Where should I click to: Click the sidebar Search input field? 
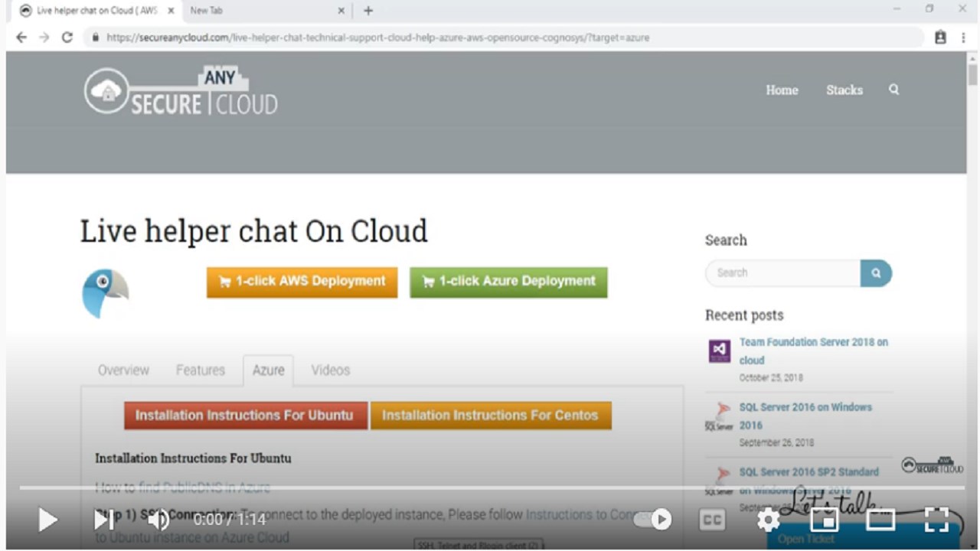782,273
